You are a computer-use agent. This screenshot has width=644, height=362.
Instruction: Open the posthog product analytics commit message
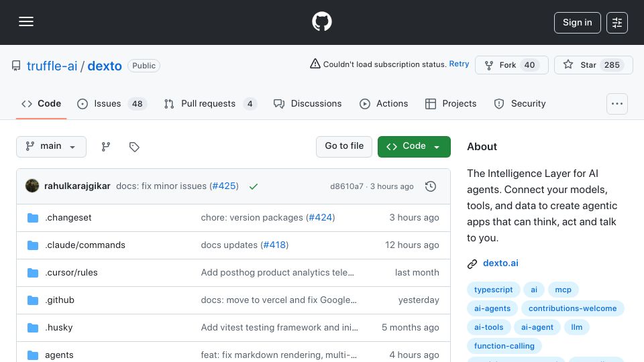277,273
